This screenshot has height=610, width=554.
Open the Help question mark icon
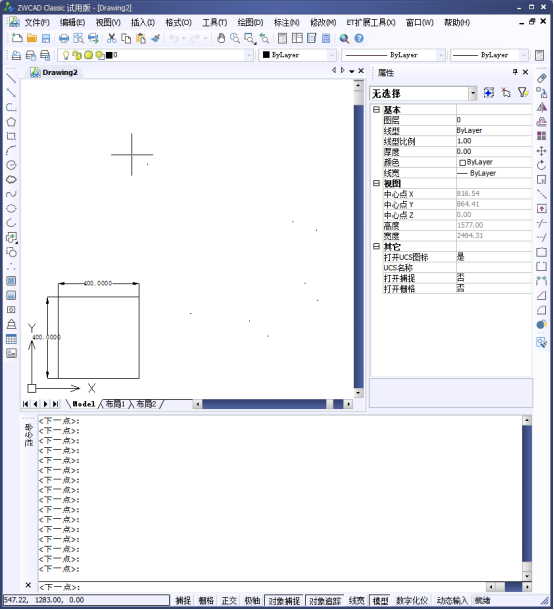coord(359,38)
